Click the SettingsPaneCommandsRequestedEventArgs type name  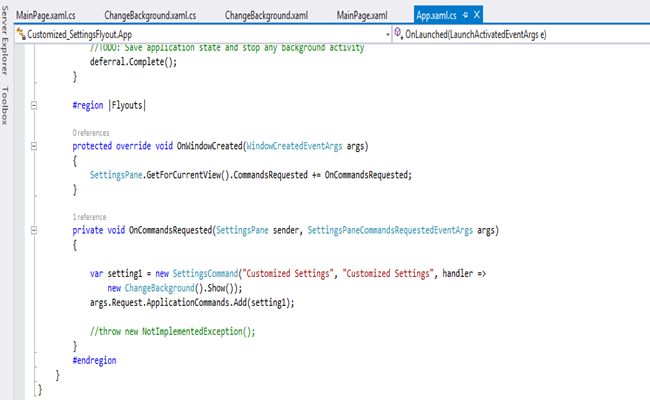390,230
